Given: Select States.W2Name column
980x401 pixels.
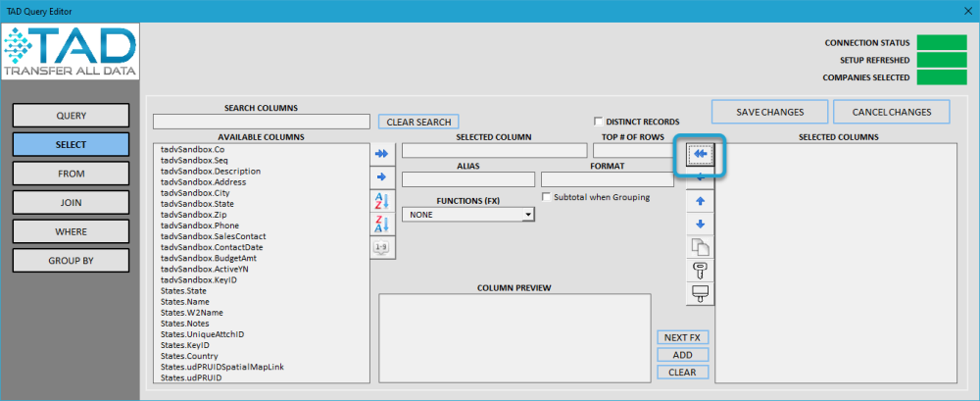Looking at the screenshot, I should [191, 312].
